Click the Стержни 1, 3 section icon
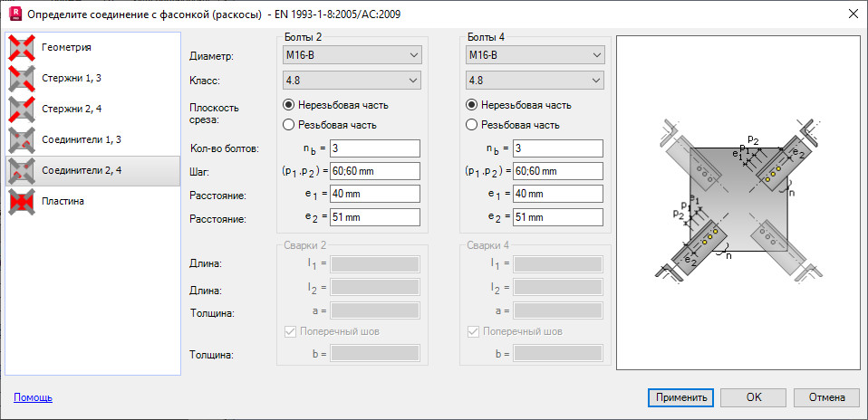868x420 pixels. [22, 78]
